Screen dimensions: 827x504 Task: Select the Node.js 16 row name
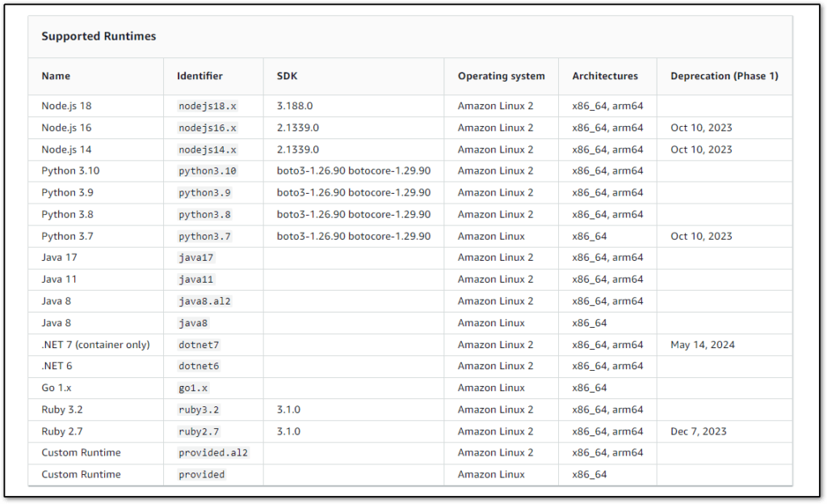(x=66, y=127)
